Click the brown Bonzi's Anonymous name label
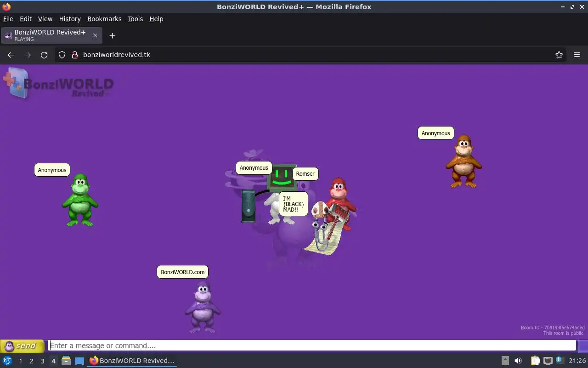This screenshot has height=368, width=588. coord(435,133)
